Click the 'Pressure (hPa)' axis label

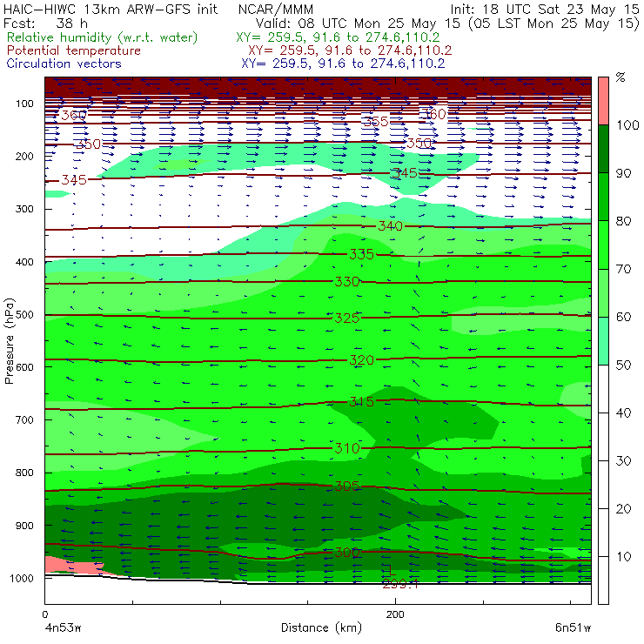click(x=9, y=340)
